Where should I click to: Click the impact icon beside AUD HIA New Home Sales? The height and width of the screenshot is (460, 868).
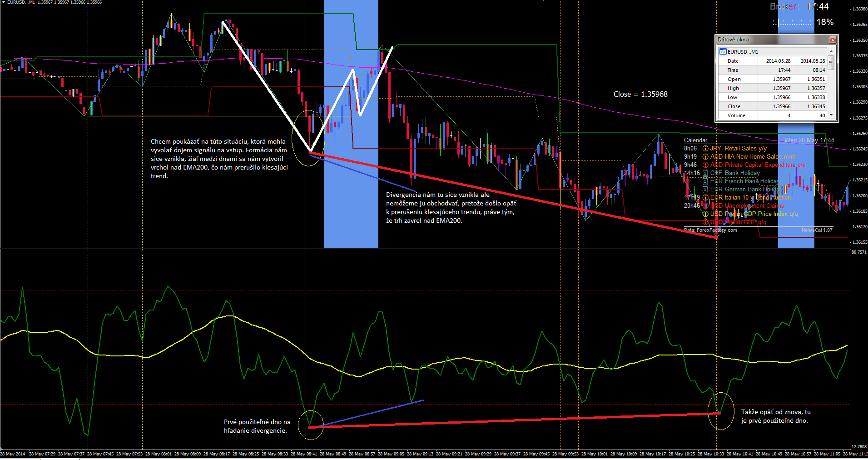coord(705,157)
